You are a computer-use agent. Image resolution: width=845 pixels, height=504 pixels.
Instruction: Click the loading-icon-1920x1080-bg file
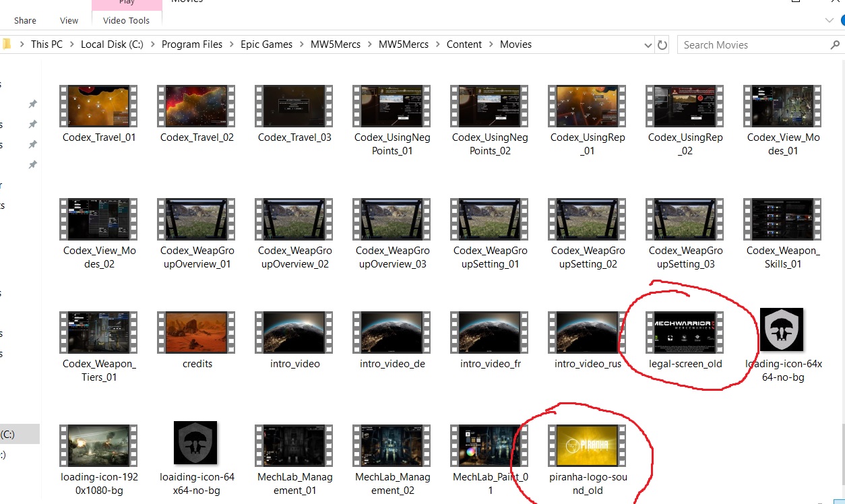pyautogui.click(x=98, y=446)
